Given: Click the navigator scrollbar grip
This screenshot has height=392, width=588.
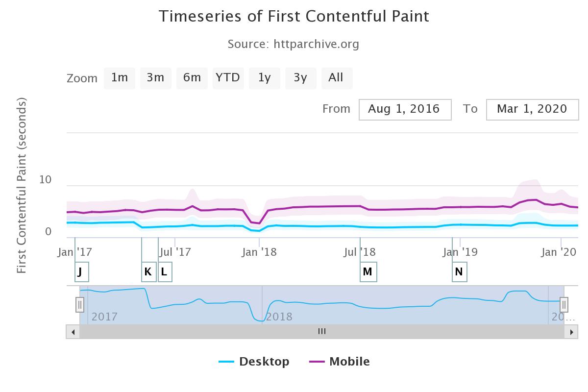Looking at the screenshot, I should pyautogui.click(x=322, y=332).
